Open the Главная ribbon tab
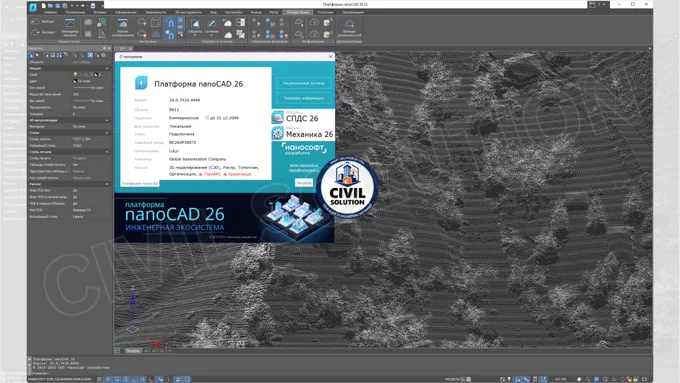The width and height of the screenshot is (680, 383). 50,12
